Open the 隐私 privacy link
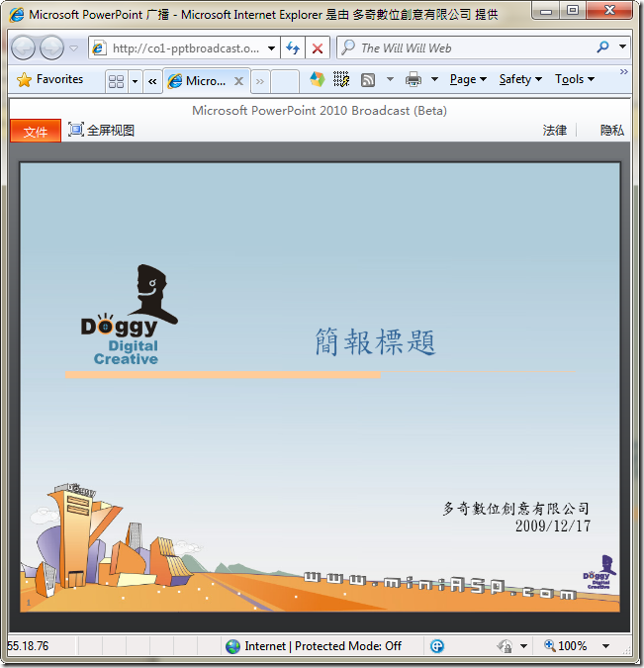644x668 pixels. point(611,130)
